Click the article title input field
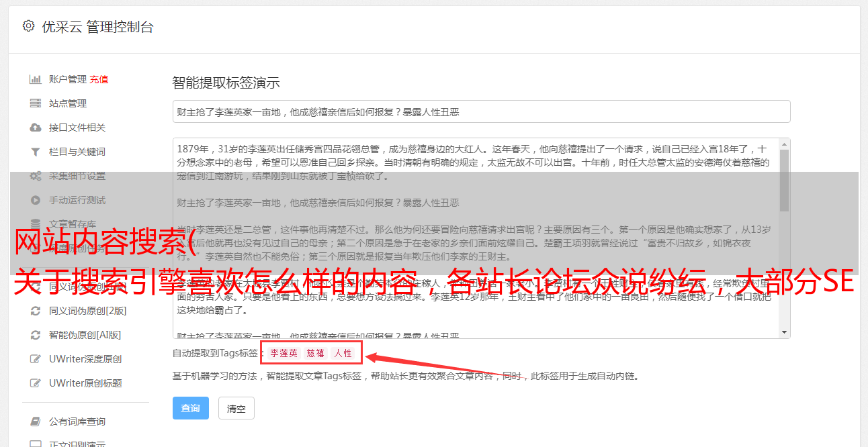The image size is (868, 447). 481,111
